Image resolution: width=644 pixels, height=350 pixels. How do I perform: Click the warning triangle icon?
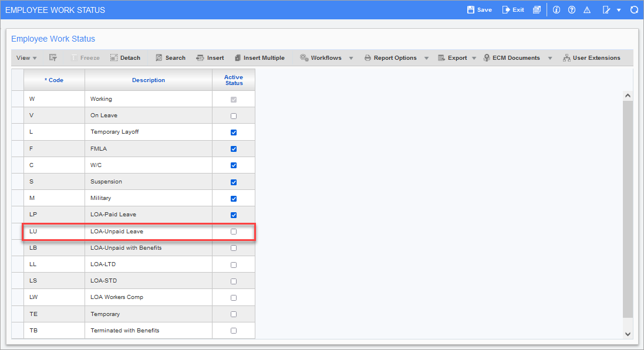[x=587, y=10]
